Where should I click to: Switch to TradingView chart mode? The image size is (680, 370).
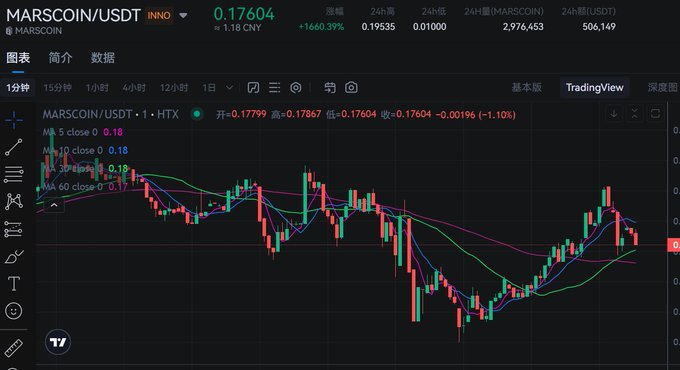click(x=595, y=88)
